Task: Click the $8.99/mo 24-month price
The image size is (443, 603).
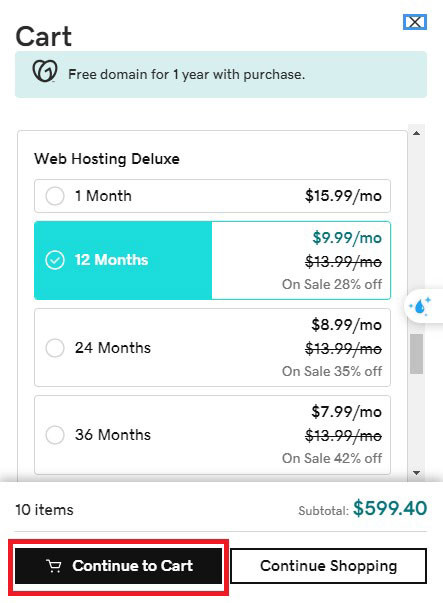Action: [x=346, y=325]
